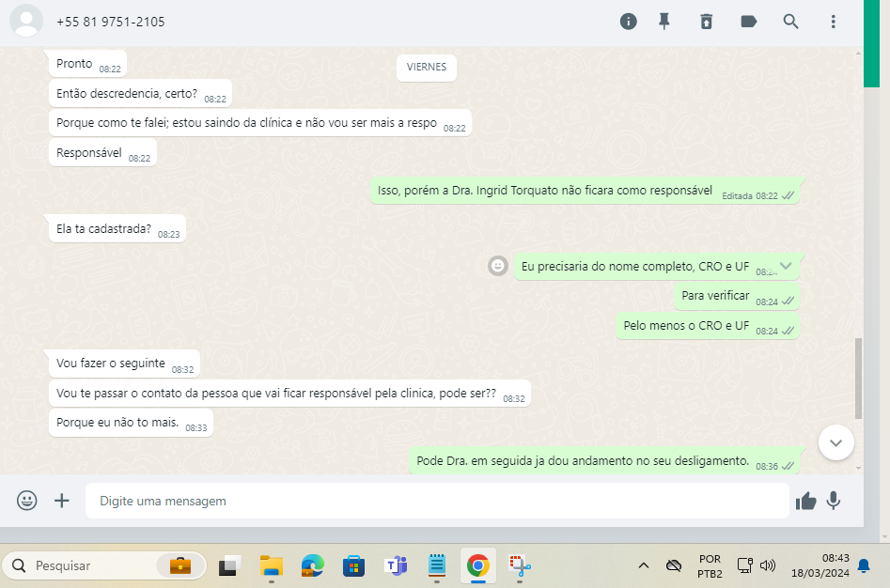Select message 'Então descredencia, certo?'
The width and height of the screenshot is (890, 588).
pos(140,94)
